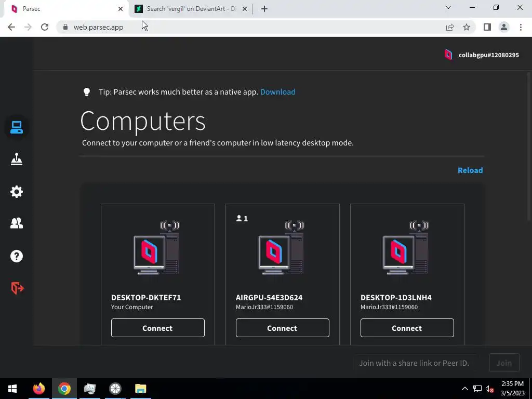The image size is (532, 399).
Task: Click the share this page icon
Action: click(450, 27)
